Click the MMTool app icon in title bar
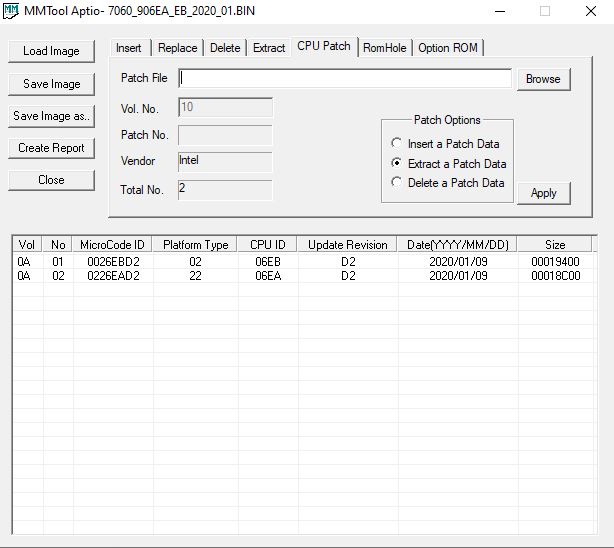 (10, 11)
